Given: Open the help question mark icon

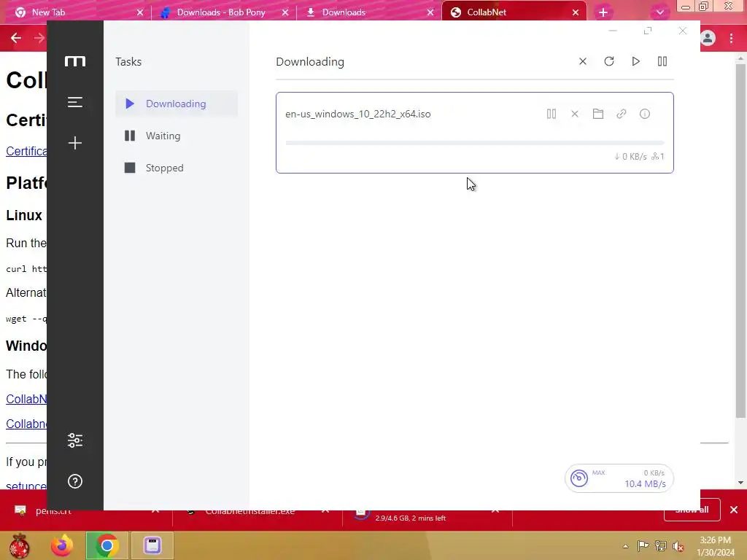Looking at the screenshot, I should tap(75, 481).
